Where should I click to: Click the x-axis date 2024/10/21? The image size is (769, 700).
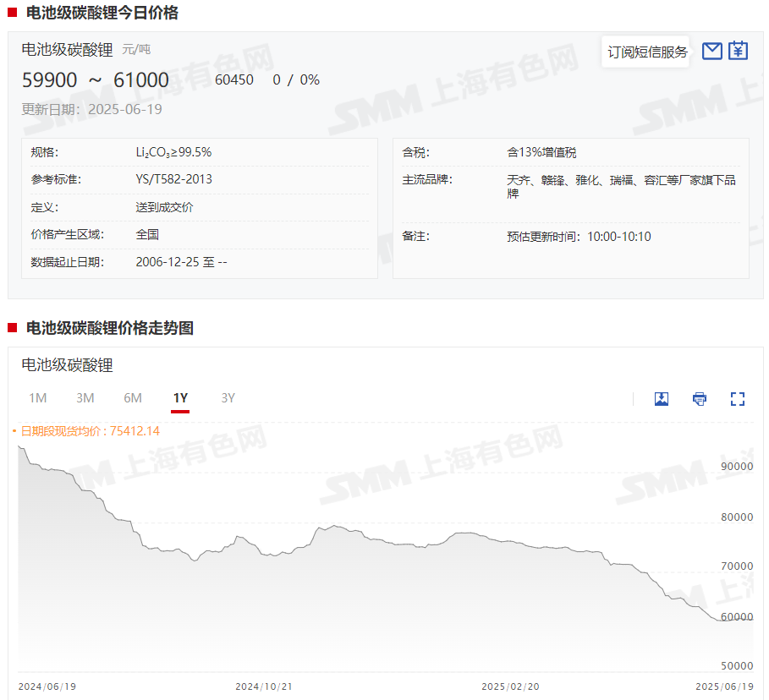[x=264, y=686]
